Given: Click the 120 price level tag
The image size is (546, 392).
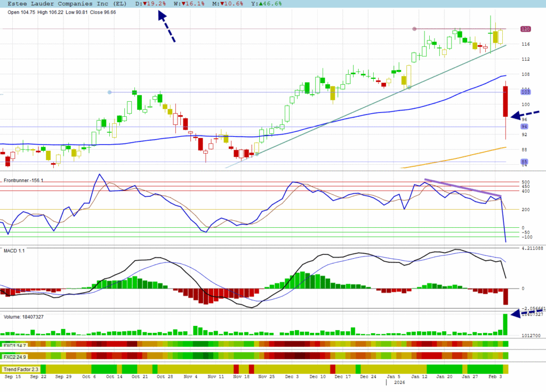Looking at the screenshot, I should click(526, 29).
